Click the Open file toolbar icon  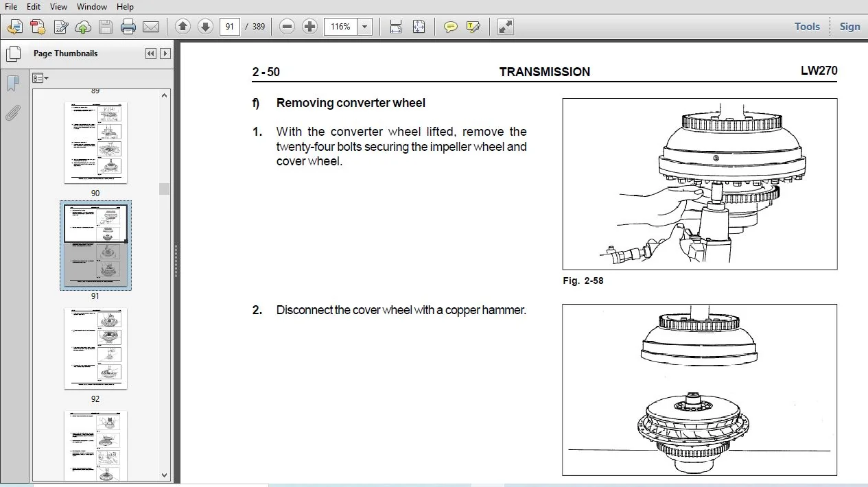[x=14, y=27]
